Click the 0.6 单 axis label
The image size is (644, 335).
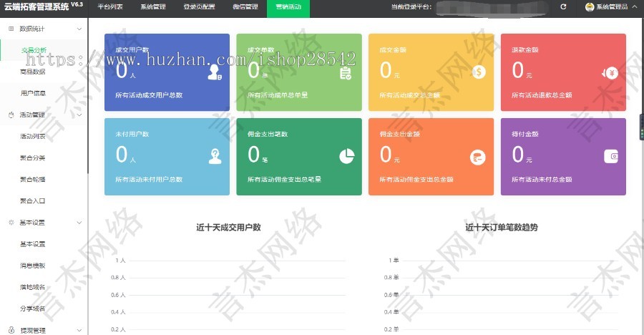click(x=391, y=295)
